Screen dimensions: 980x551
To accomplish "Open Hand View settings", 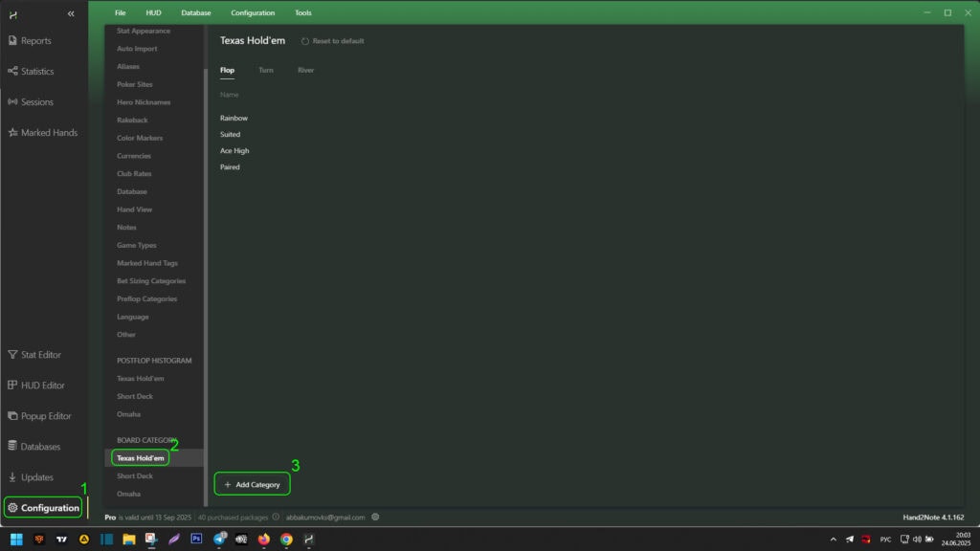I will click(134, 209).
